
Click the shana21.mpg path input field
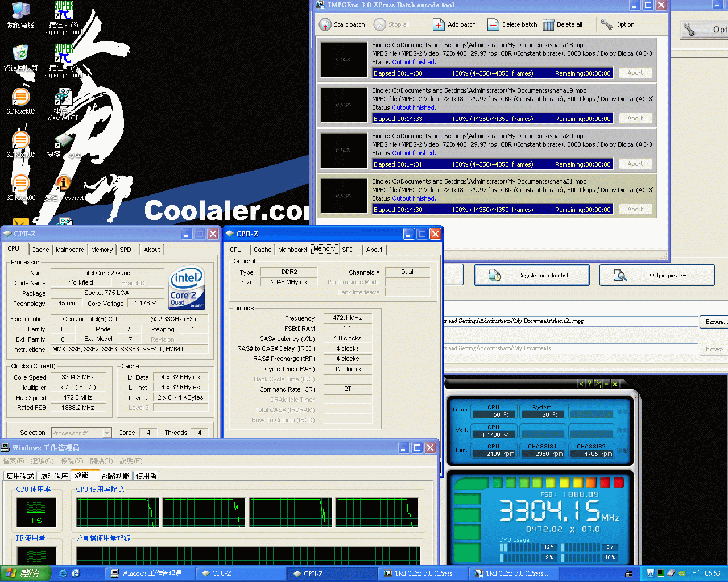570,321
